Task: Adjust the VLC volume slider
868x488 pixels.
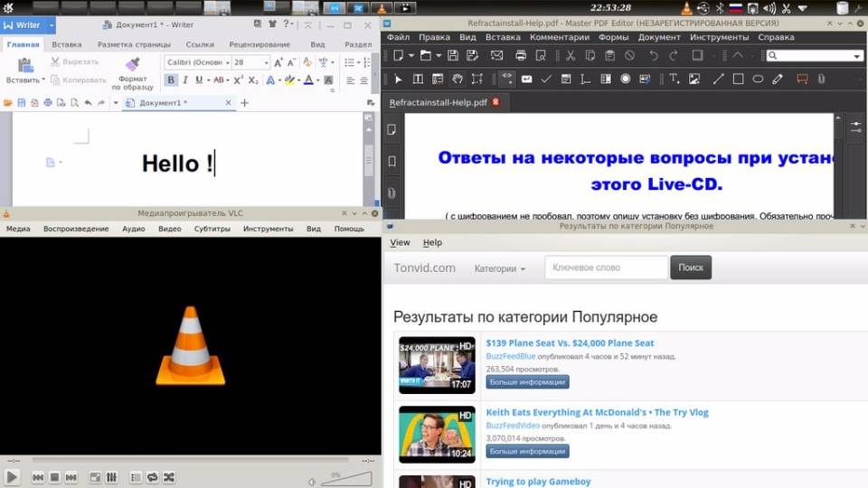Action: click(346, 479)
